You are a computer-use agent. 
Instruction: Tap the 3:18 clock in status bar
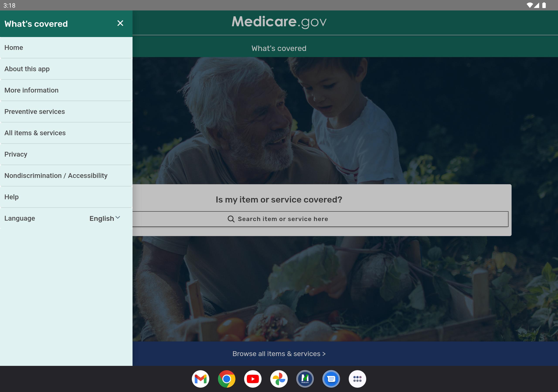point(9,5)
